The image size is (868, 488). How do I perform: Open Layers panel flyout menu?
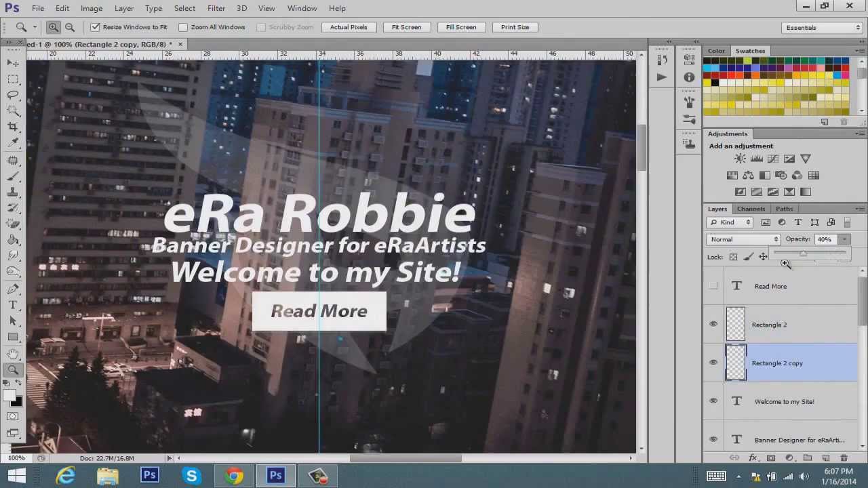(861, 209)
